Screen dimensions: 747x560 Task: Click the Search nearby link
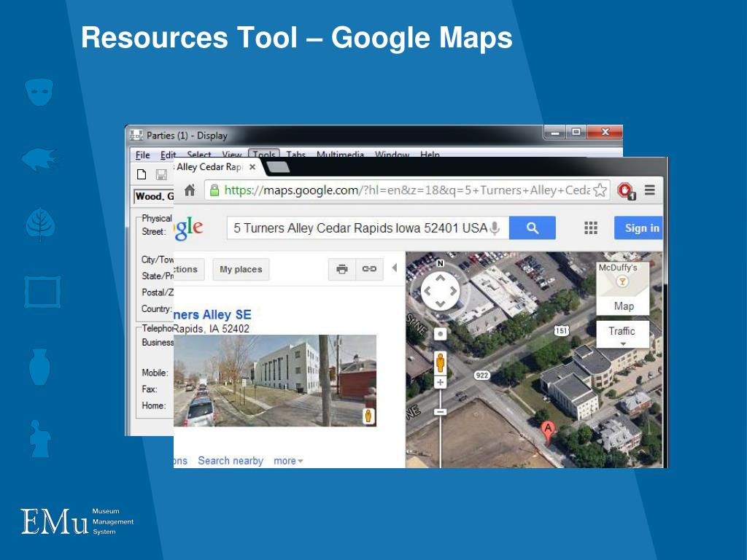pos(231,461)
